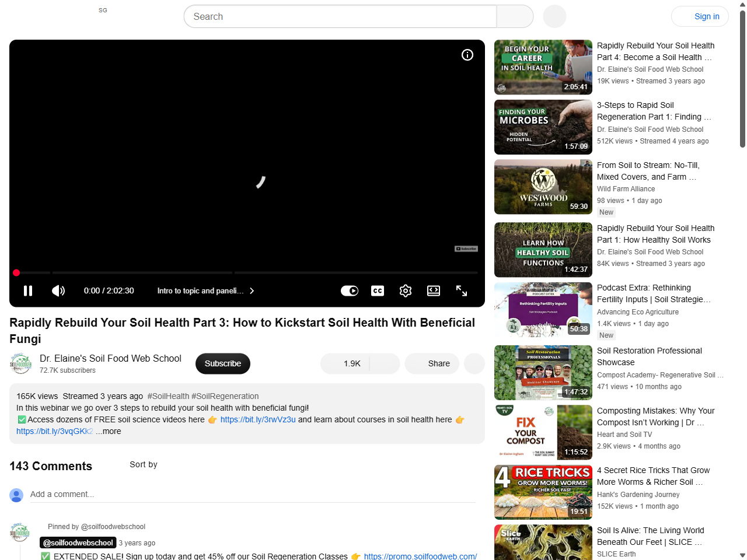Image resolution: width=747 pixels, height=560 pixels.
Task: Like the video showing 1.9K likes
Action: click(x=345, y=363)
